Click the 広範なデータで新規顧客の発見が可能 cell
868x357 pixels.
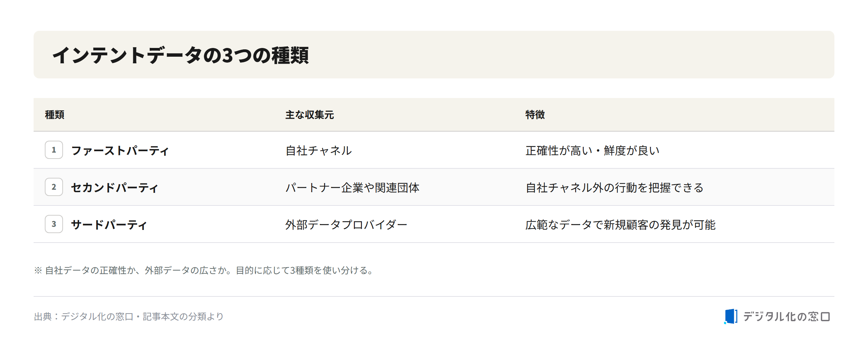click(620, 225)
